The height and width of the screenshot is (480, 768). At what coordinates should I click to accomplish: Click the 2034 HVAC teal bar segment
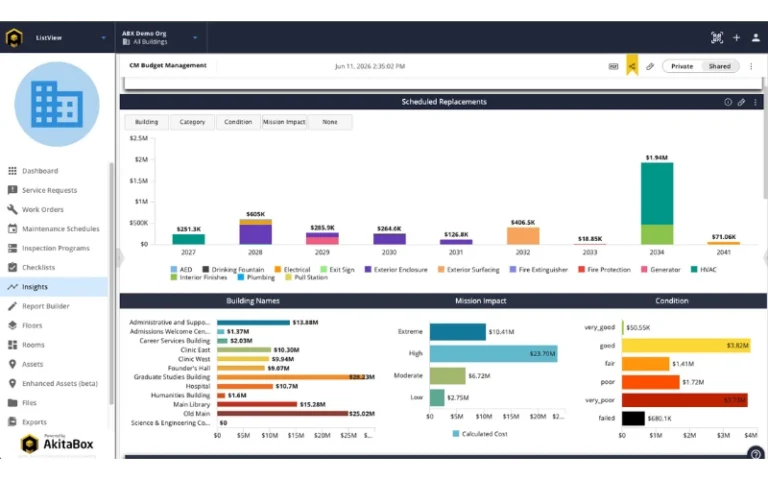657,194
